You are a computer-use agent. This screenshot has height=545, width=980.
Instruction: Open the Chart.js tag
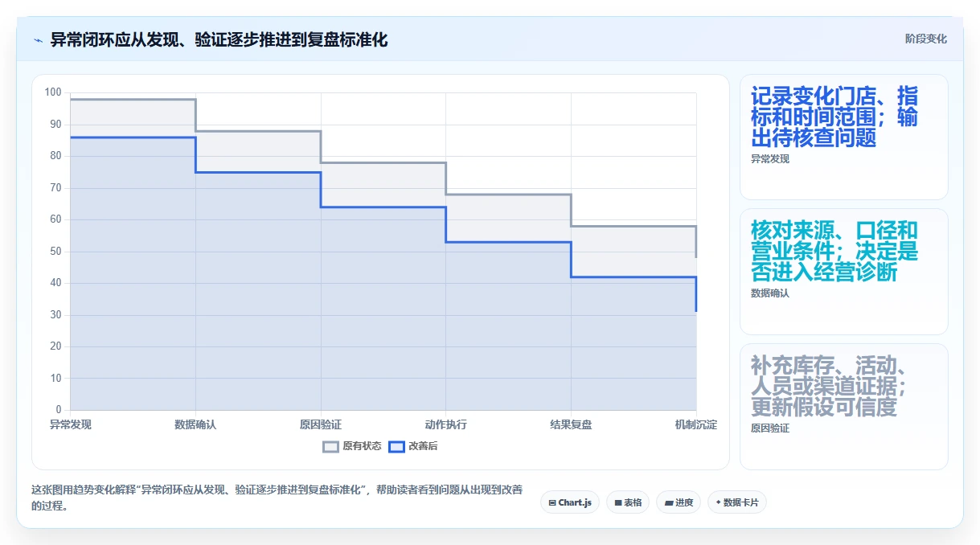[x=570, y=502]
